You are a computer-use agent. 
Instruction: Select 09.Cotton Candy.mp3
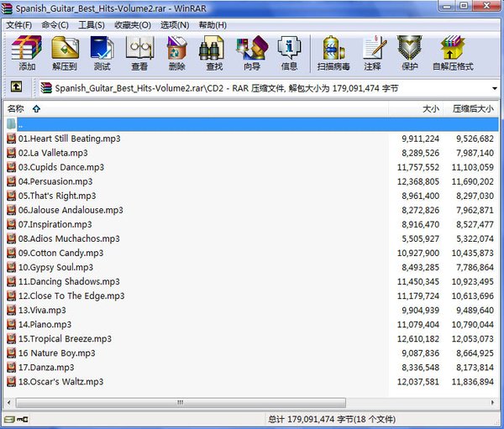(x=60, y=253)
